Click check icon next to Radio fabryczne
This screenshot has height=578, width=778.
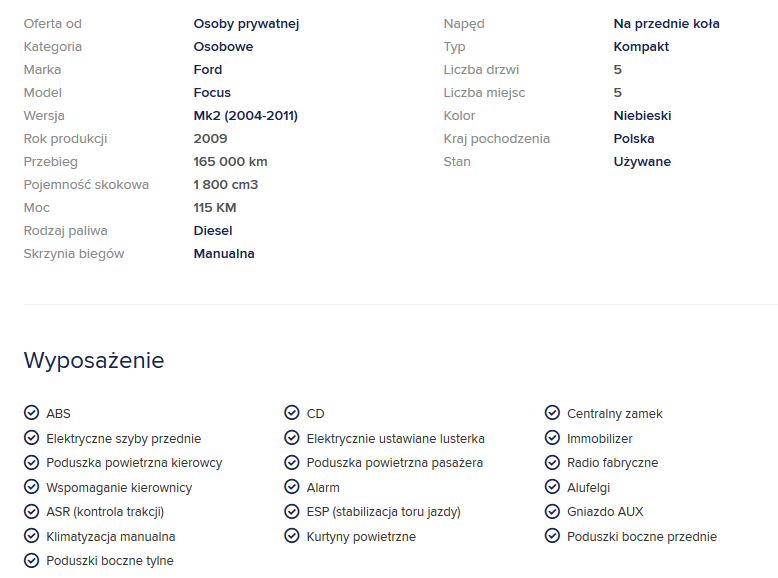click(x=552, y=463)
